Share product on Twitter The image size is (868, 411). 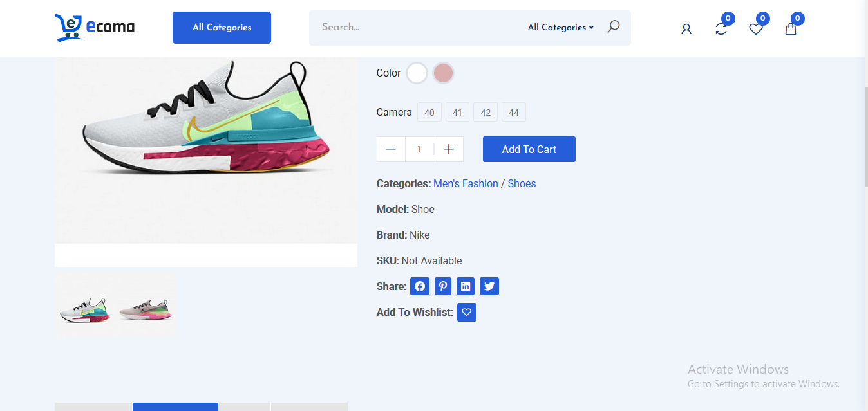489,286
